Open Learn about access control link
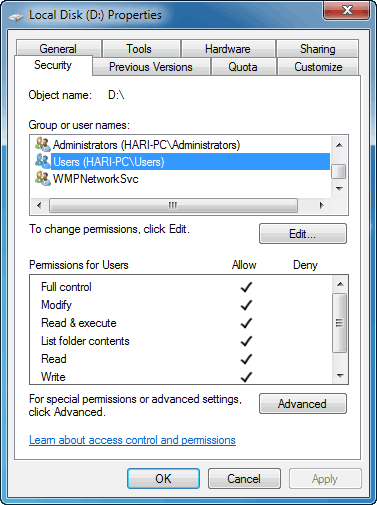 click(132, 440)
